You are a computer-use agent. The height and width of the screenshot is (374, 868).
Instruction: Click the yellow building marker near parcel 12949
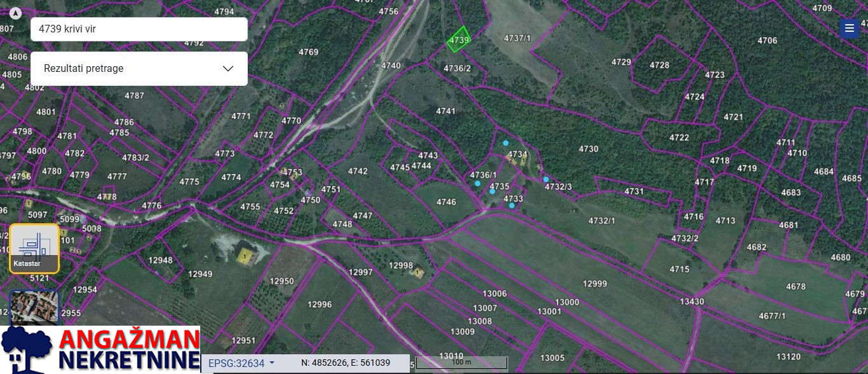pos(244,256)
